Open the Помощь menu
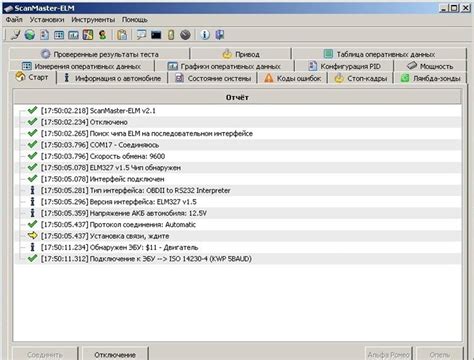Viewport: 474px width, 360px height. [x=134, y=20]
